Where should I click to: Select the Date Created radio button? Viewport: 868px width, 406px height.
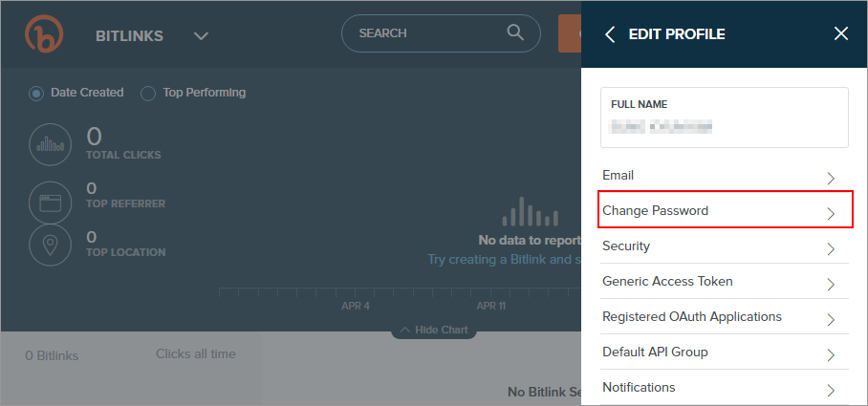click(36, 94)
